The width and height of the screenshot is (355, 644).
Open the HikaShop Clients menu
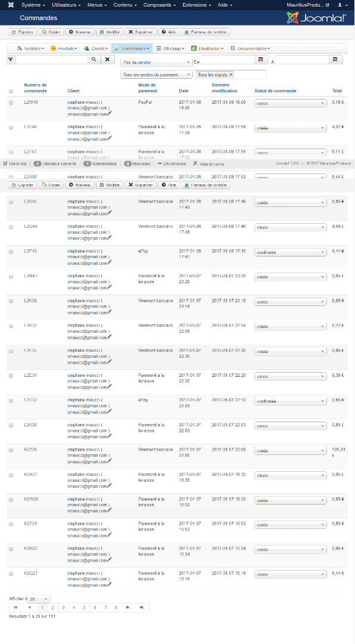[96, 48]
